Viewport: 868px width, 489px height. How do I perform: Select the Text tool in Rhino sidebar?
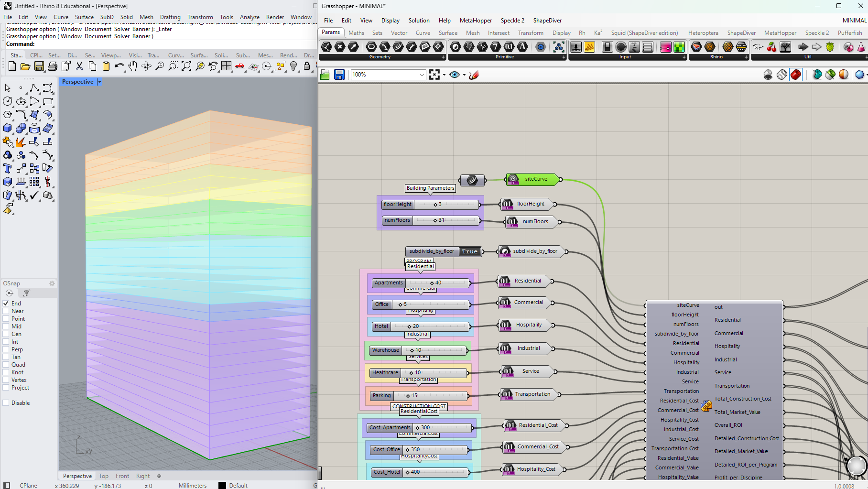coord(8,168)
